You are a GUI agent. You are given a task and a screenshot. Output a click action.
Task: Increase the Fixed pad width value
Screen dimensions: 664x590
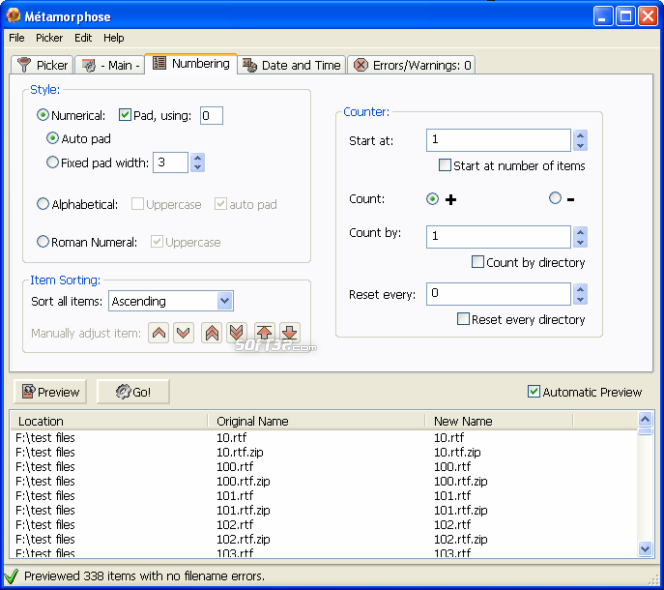tap(197, 158)
